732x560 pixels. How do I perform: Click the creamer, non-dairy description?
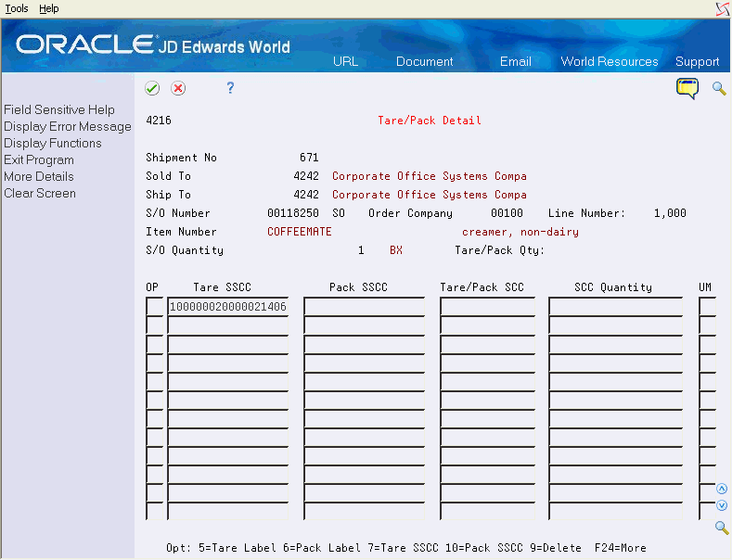tap(520, 232)
